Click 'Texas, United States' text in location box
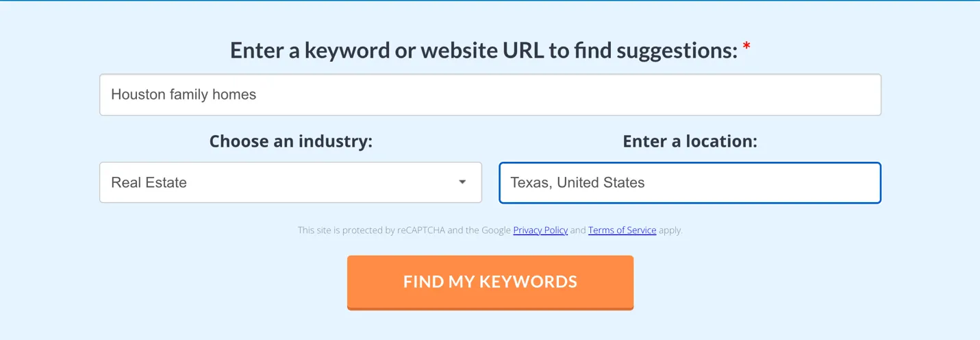The width and height of the screenshot is (980, 340). 577,183
